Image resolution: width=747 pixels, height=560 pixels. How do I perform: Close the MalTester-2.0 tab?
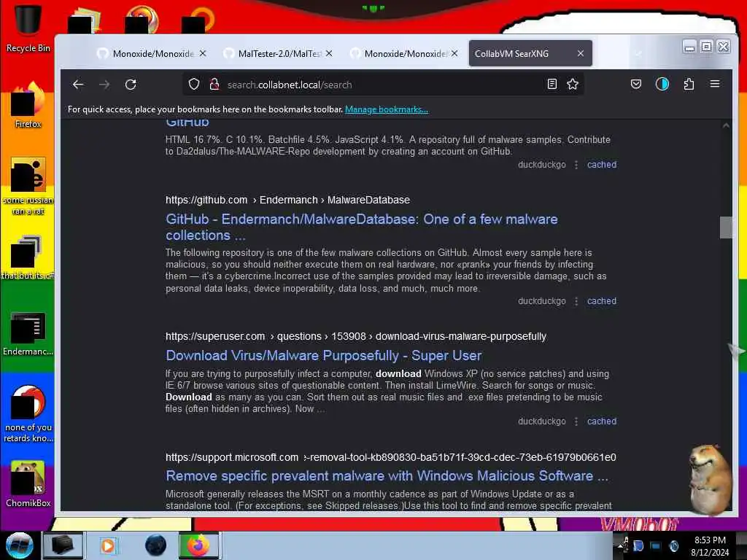click(329, 53)
